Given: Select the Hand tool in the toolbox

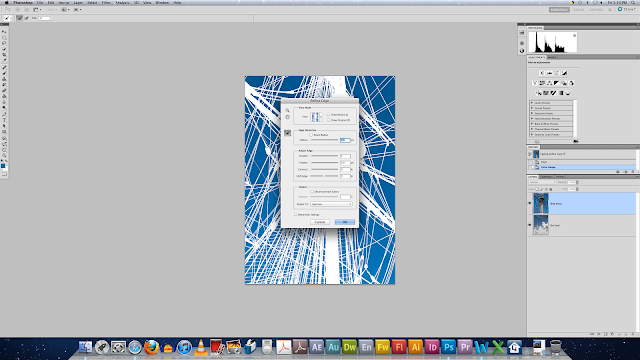Looking at the screenshot, I should (4, 150).
